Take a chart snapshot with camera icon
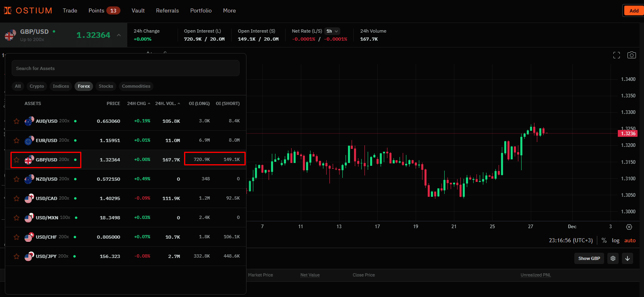 coord(632,55)
